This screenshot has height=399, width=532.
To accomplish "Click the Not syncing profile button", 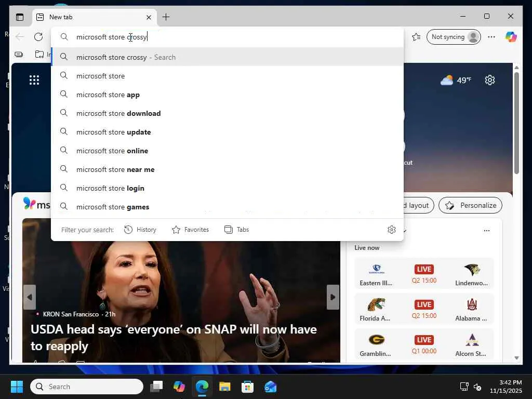I will [453, 37].
